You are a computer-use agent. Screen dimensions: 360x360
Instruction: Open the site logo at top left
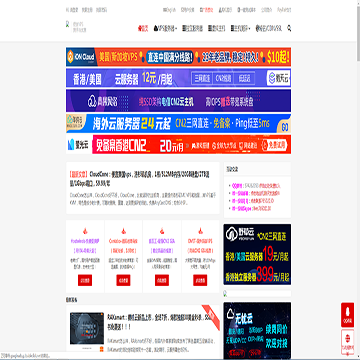click(76, 27)
